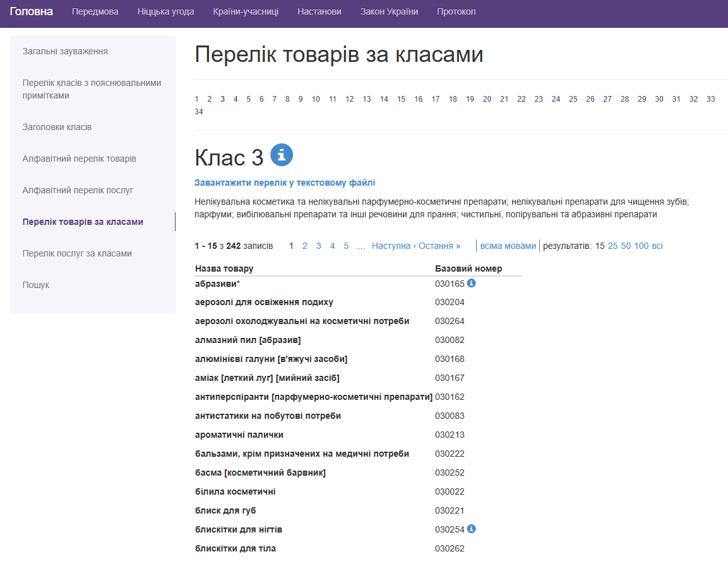Show all results with всі option
The height and width of the screenshot is (566, 728).
[657, 246]
